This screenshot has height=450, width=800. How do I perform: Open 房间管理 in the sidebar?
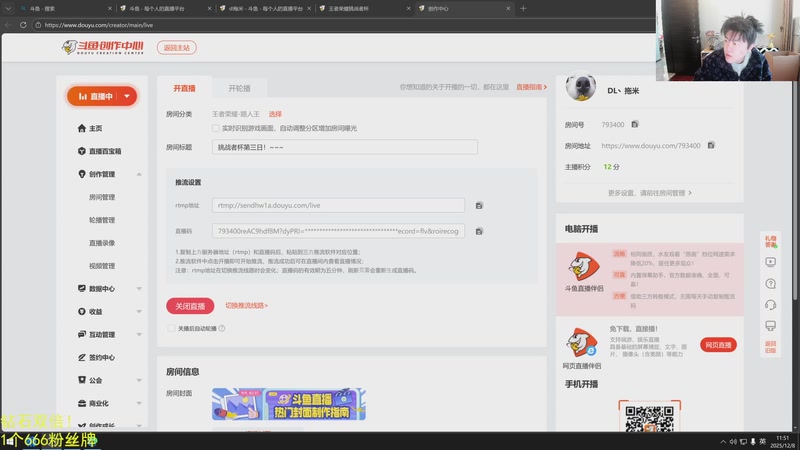coord(102,197)
